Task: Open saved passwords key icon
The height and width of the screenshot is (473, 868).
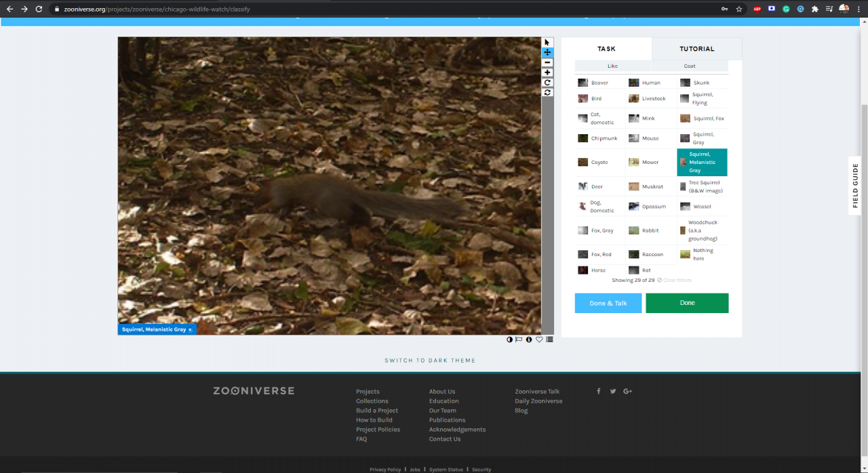Action: [x=725, y=9]
